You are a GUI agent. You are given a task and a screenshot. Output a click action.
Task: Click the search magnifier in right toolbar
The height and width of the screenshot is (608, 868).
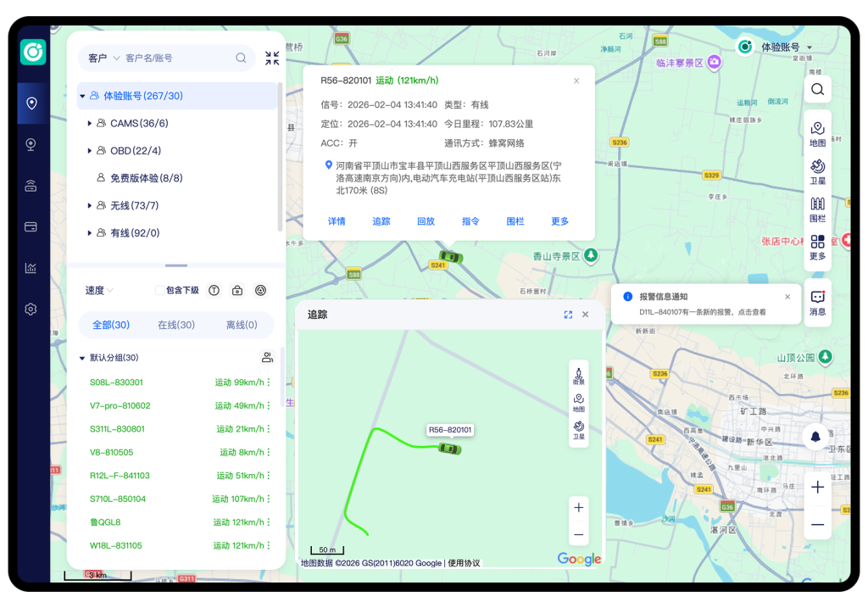[817, 89]
